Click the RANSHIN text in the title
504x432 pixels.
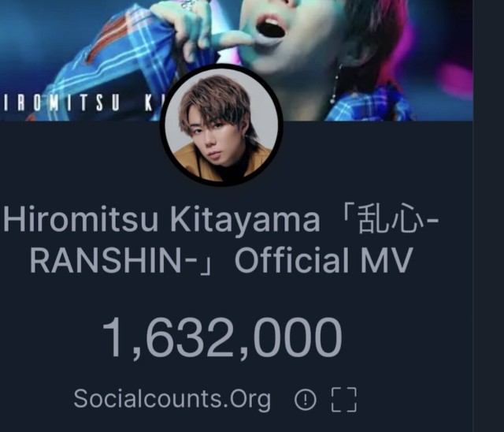pyautogui.click(x=106, y=261)
